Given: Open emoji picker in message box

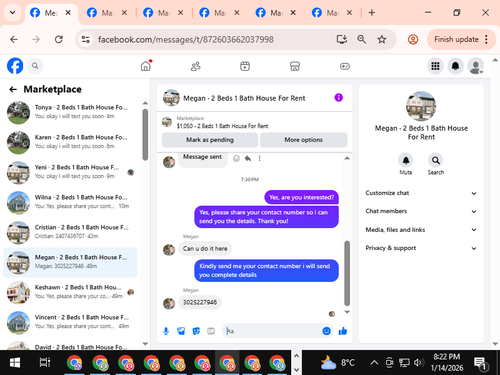Looking at the screenshot, I should tap(327, 331).
